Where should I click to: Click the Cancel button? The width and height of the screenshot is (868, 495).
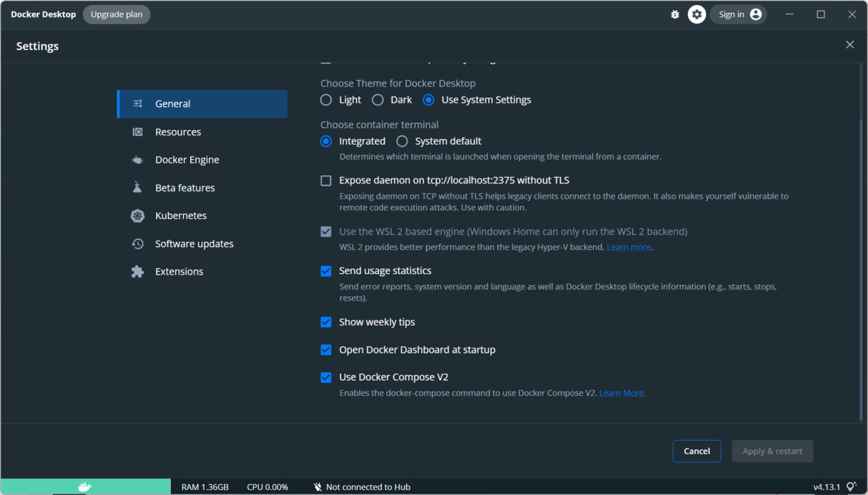(697, 451)
